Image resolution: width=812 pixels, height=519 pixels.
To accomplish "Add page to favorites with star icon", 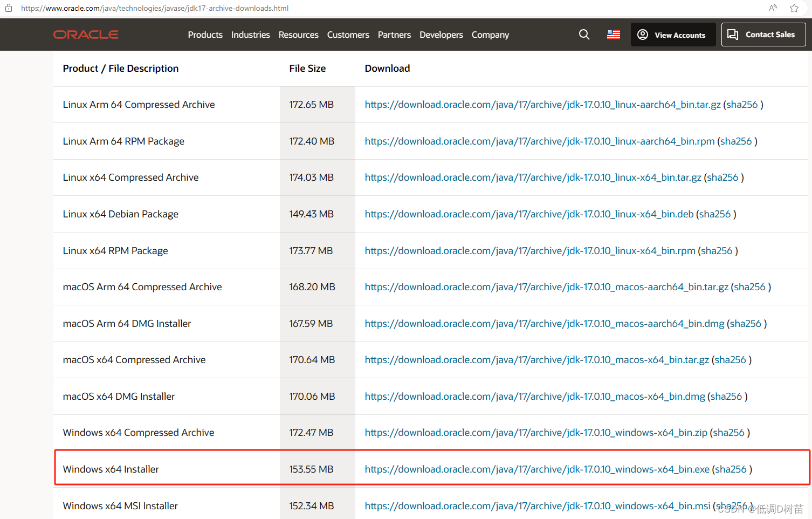I will (794, 8).
